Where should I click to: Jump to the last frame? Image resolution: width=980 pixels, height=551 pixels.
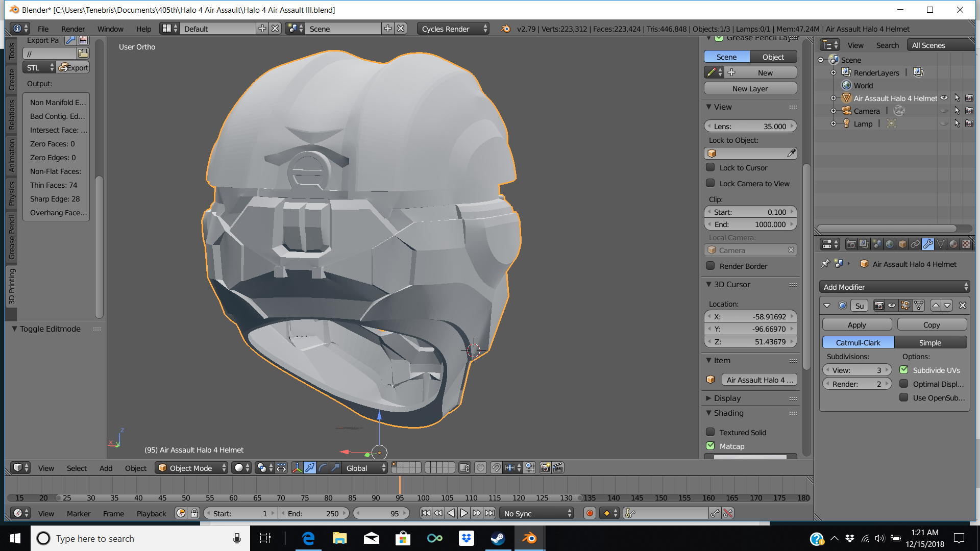(489, 513)
